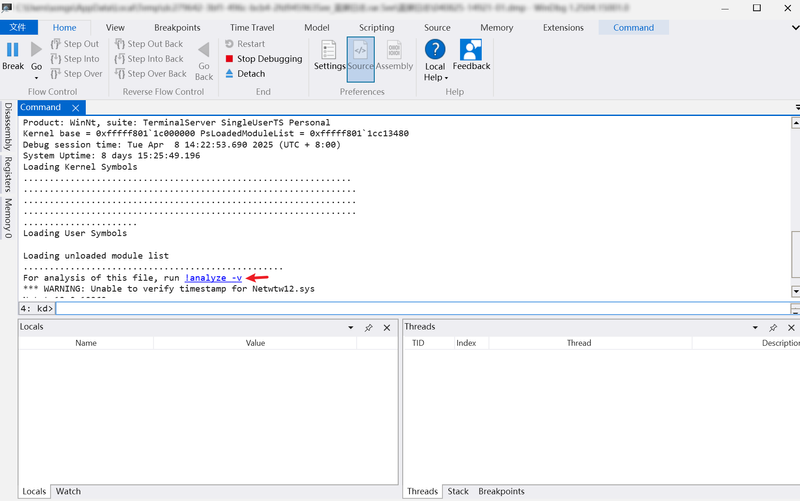The height and width of the screenshot is (501, 800).
Task: Select the Command ribbon tab
Action: [633, 28]
